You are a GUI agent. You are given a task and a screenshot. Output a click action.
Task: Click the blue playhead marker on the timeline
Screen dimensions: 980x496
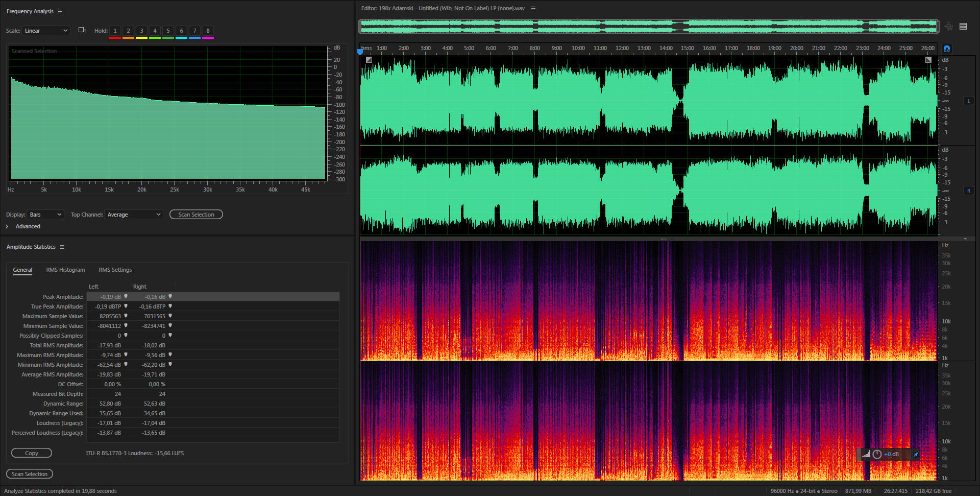tap(360, 51)
